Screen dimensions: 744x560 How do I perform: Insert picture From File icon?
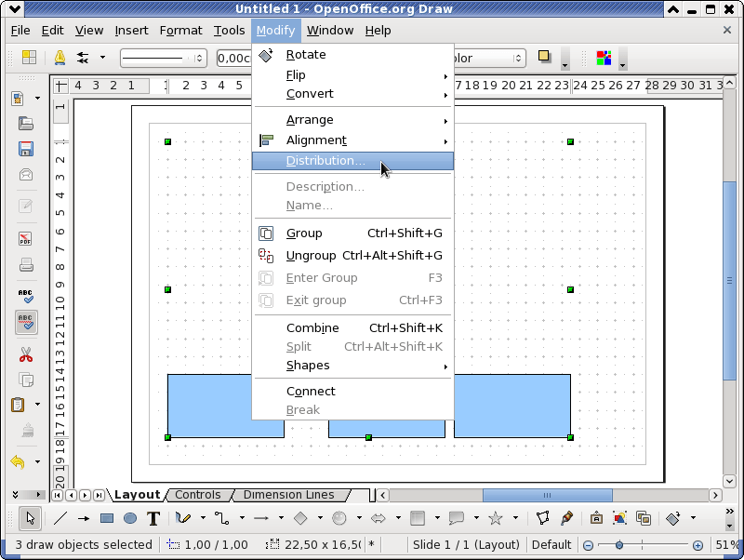point(619,518)
